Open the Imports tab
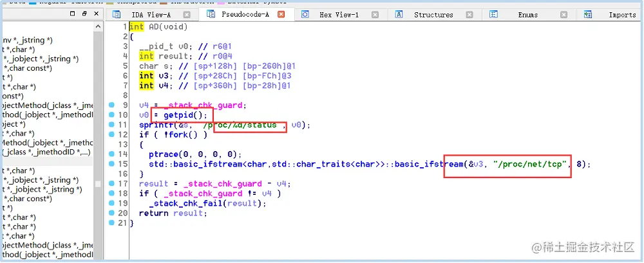Image resolution: width=644 pixels, height=263 pixels. pyautogui.click(x=622, y=15)
